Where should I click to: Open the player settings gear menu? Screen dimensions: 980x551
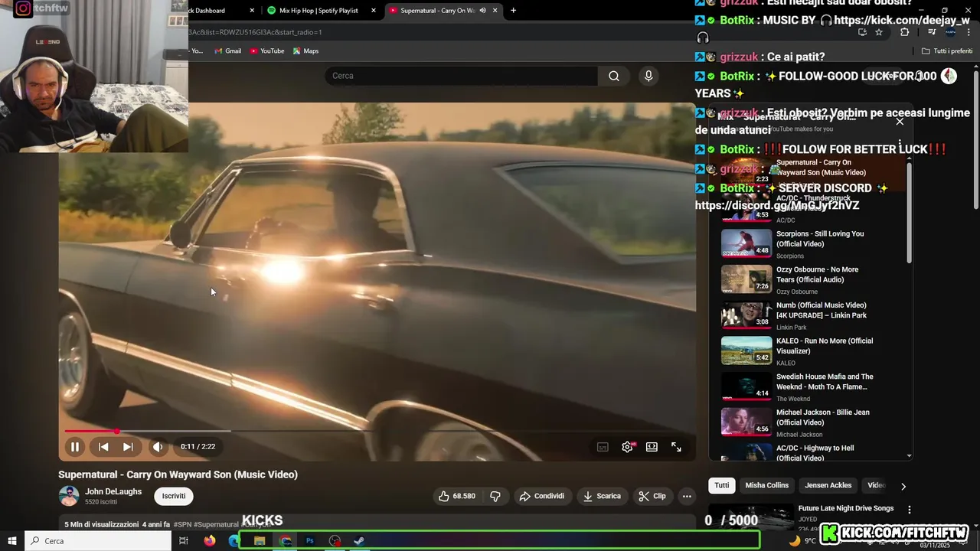point(627,447)
